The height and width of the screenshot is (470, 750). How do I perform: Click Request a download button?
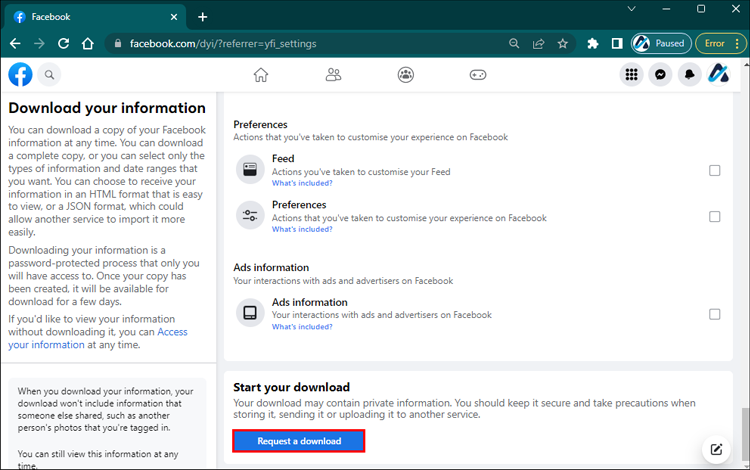(298, 441)
